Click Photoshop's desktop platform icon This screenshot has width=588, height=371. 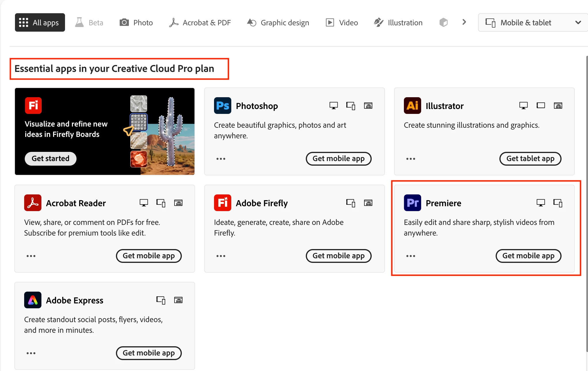(x=333, y=106)
